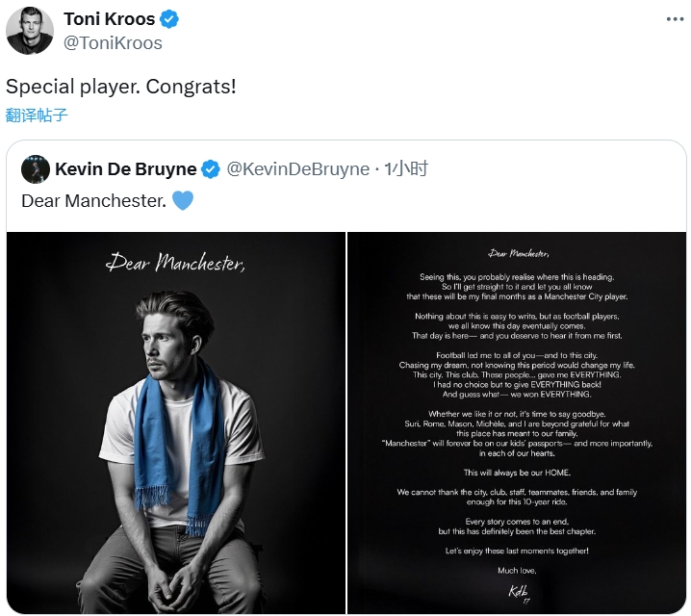The height and width of the screenshot is (616, 691).
Task: Translate the post via 翻译帖子
Action: [37, 115]
